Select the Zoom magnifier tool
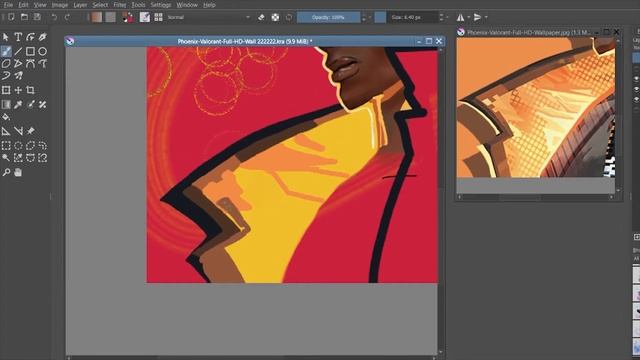Viewport: 640px width, 360px height. [6, 173]
